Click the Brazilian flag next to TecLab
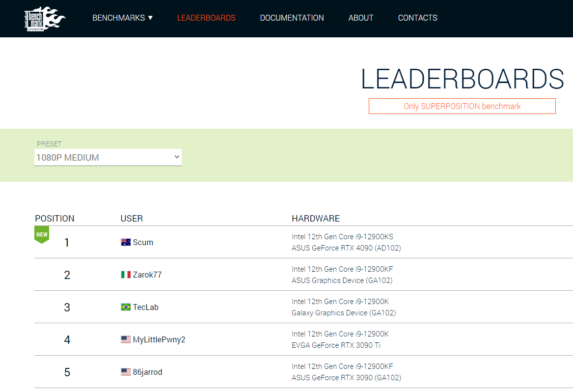This screenshot has width=573, height=392. tap(126, 307)
